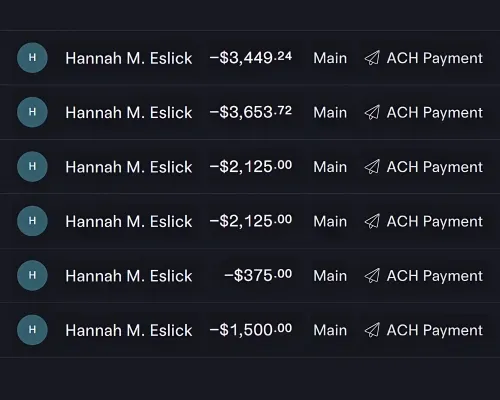
Task: Click the paper plane icon on −$1,500.00 row
Action: (372, 330)
